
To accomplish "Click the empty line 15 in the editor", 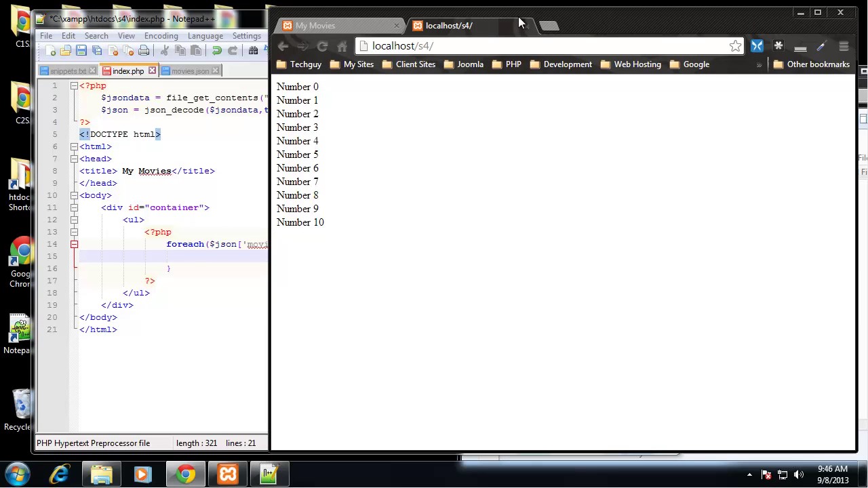I will [x=174, y=256].
